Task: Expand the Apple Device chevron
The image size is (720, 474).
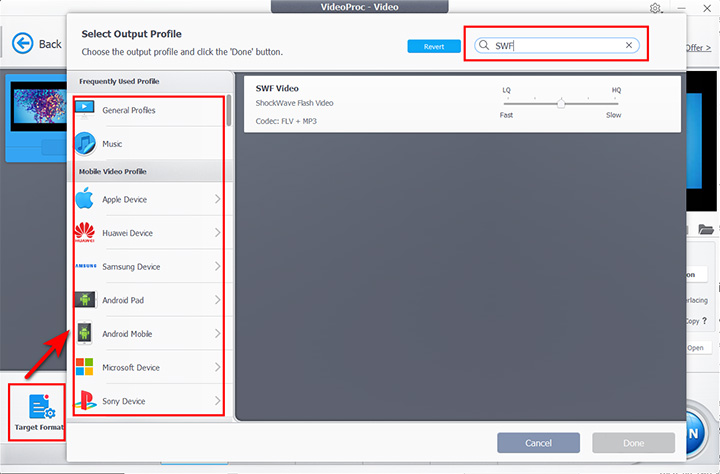Action: pos(218,199)
